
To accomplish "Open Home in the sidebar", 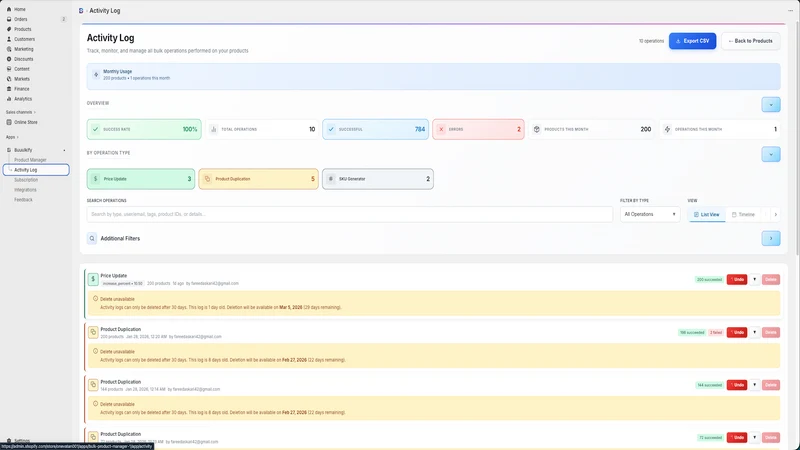I will (19, 9).
